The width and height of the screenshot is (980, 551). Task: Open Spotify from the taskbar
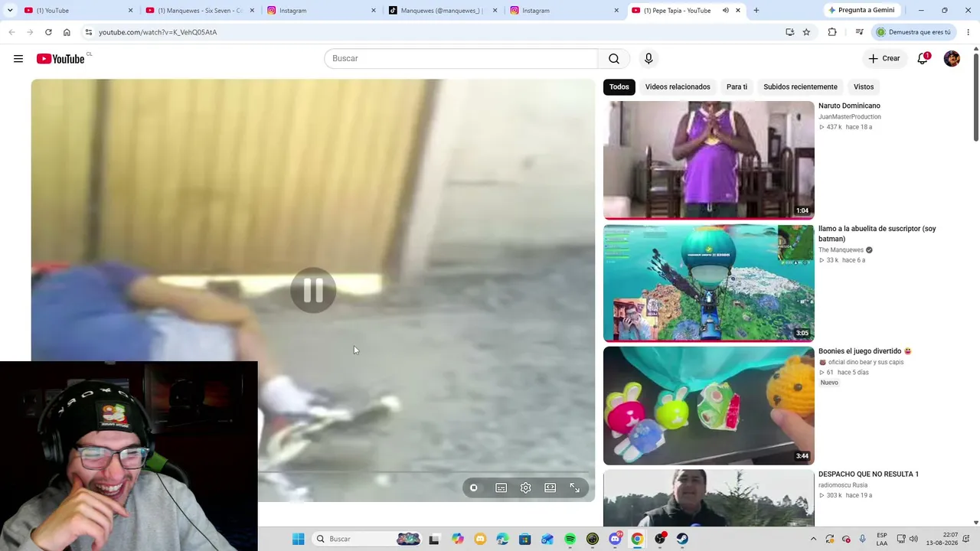[570, 539]
